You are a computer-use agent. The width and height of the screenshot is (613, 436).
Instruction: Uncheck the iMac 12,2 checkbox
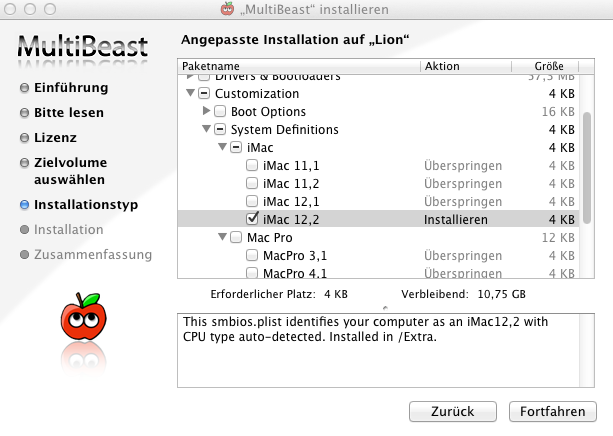pyautogui.click(x=253, y=219)
